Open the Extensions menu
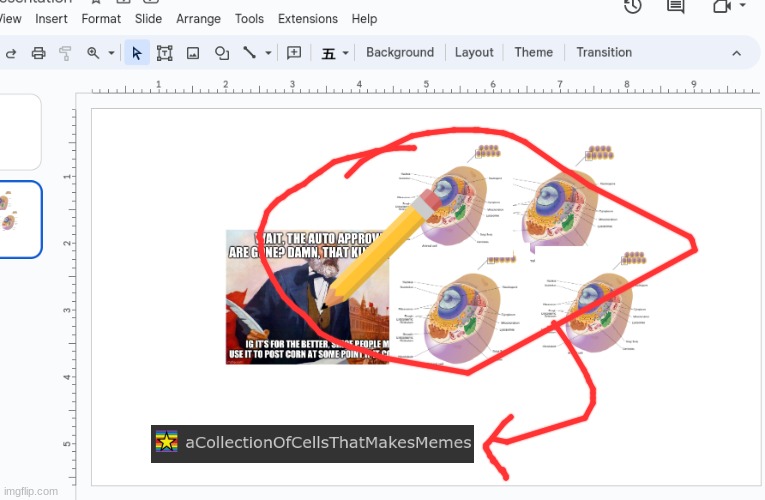 [x=308, y=19]
